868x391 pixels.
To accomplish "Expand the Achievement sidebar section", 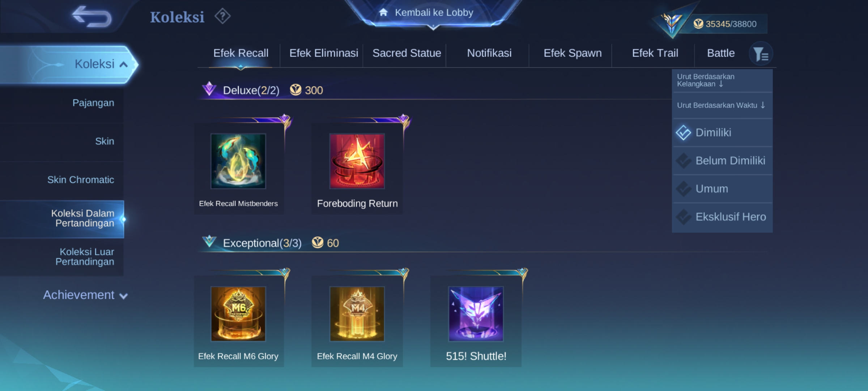I will pyautogui.click(x=85, y=295).
